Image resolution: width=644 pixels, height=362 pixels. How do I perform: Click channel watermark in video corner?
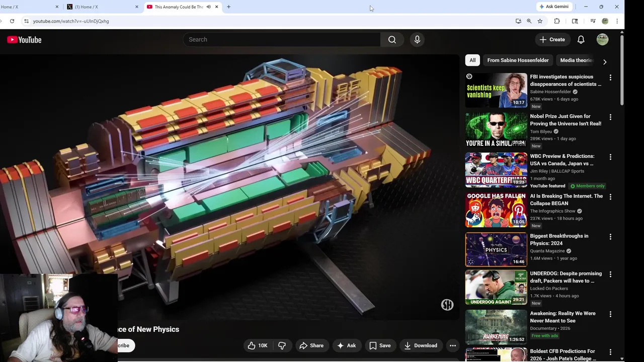447,305
